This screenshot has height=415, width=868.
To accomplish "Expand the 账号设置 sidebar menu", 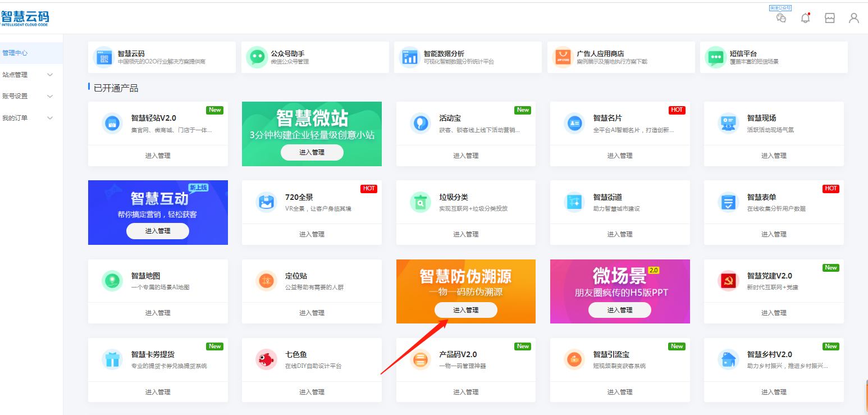I will (x=28, y=96).
